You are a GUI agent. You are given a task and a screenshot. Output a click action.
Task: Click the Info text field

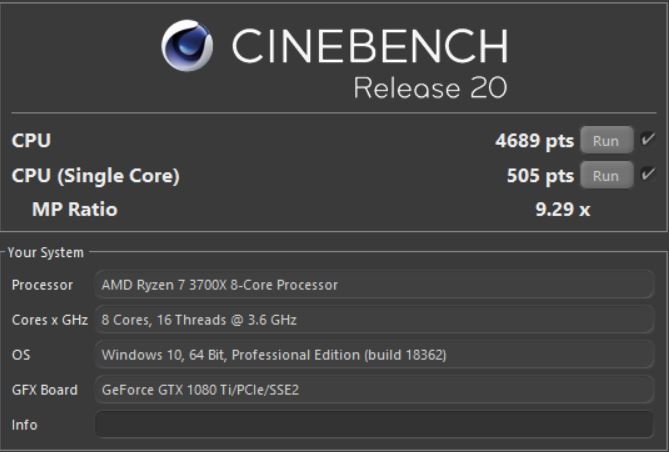pos(374,424)
